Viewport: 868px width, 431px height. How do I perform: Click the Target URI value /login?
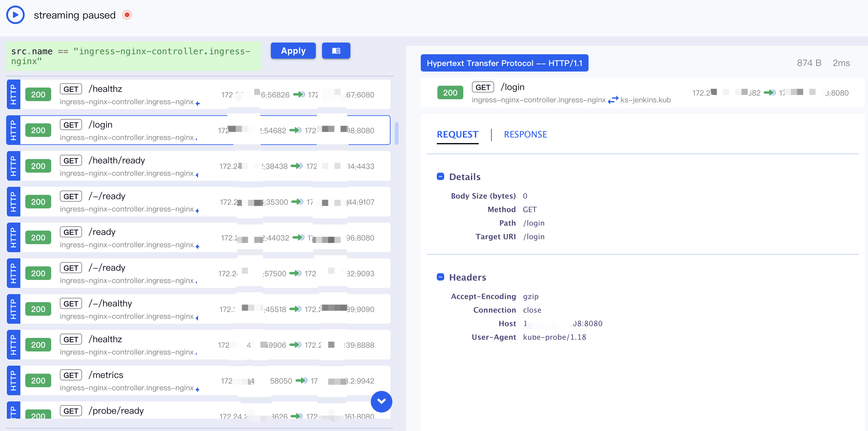click(534, 237)
